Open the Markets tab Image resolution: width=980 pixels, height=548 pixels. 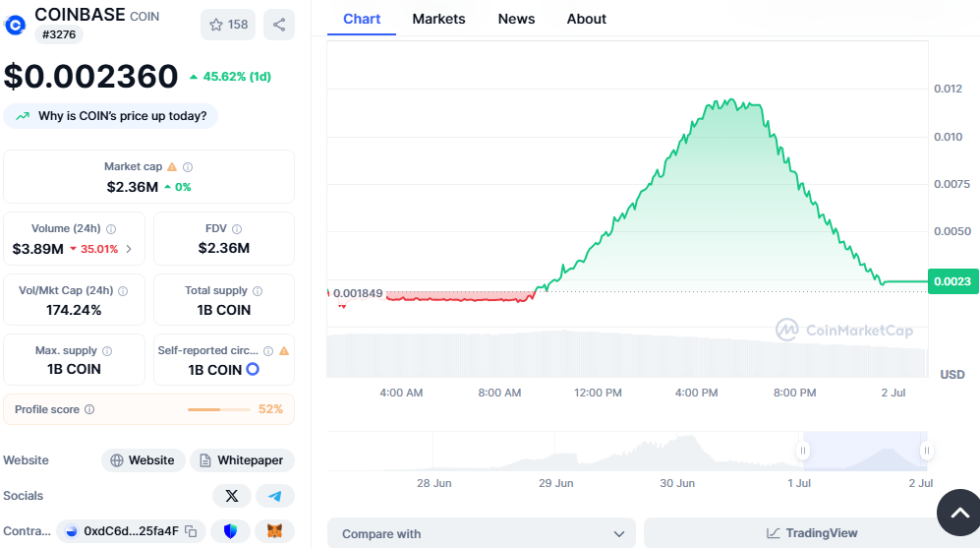438,19
